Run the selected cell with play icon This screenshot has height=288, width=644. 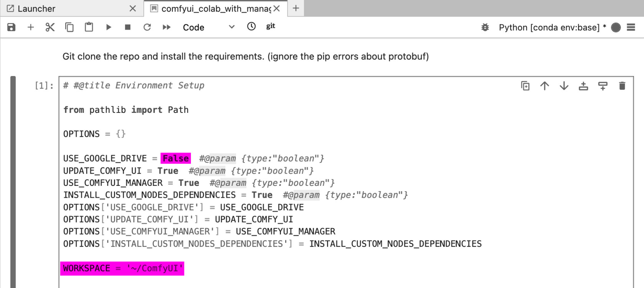click(x=108, y=27)
